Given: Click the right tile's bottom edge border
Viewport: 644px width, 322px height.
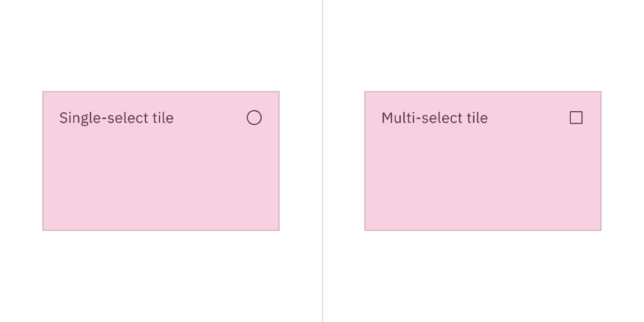Looking at the screenshot, I should coord(482,229).
